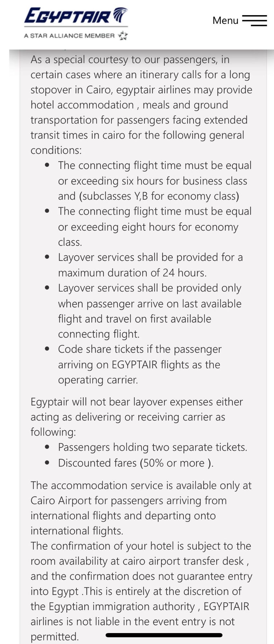Tap the "Menu" text label
Screen dimensions: 274x644
225,20
